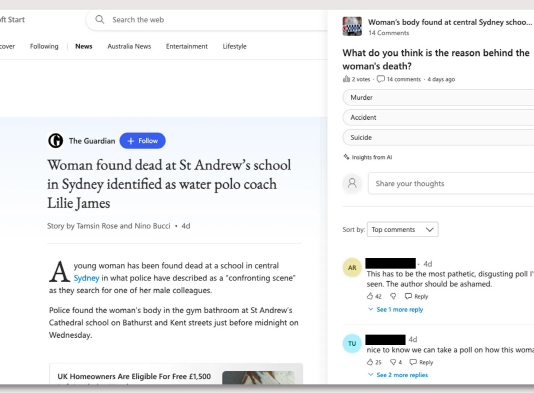Open the Entertainment tab

[187, 46]
